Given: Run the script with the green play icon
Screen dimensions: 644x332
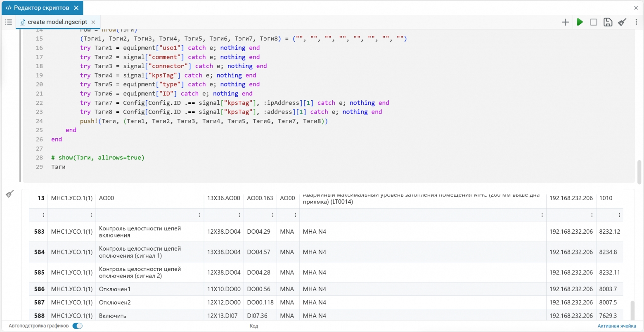Looking at the screenshot, I should coord(580,22).
